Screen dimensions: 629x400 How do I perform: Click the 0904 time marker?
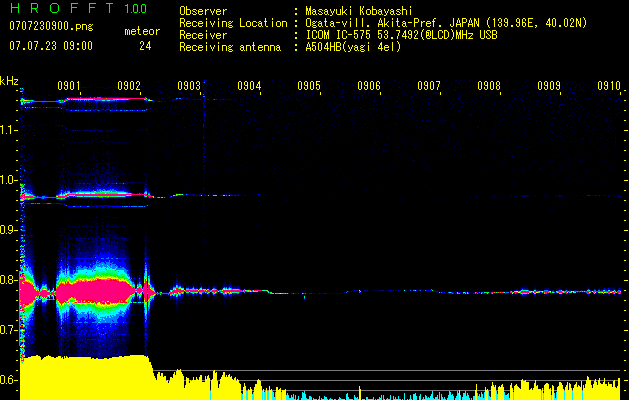coord(249,85)
